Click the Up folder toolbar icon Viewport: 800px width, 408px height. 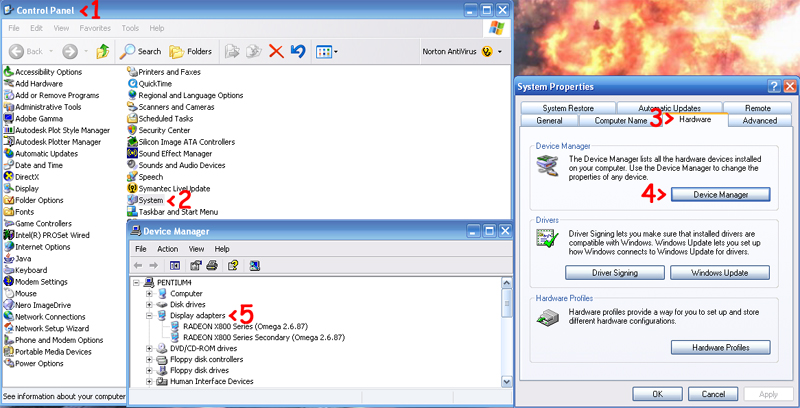102,51
